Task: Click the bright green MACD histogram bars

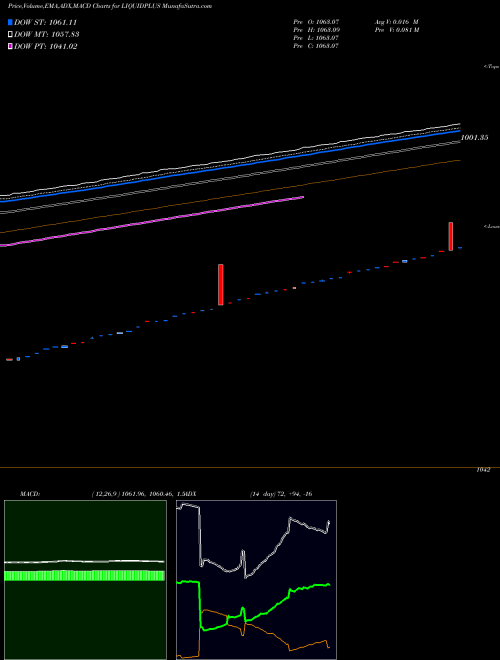Action: click(x=84, y=576)
